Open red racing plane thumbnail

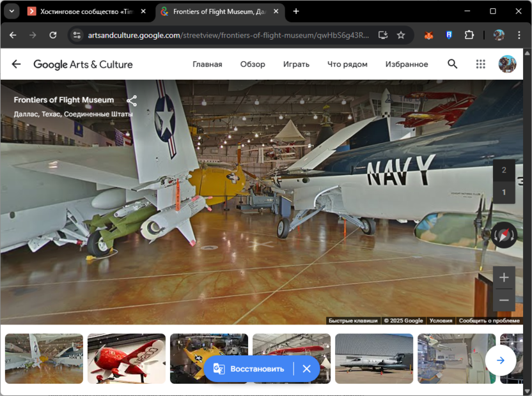pyautogui.click(x=127, y=359)
